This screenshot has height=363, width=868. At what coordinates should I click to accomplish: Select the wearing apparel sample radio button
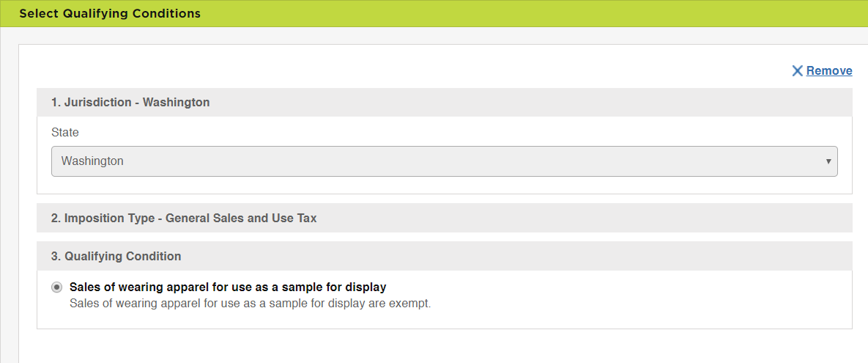56,287
